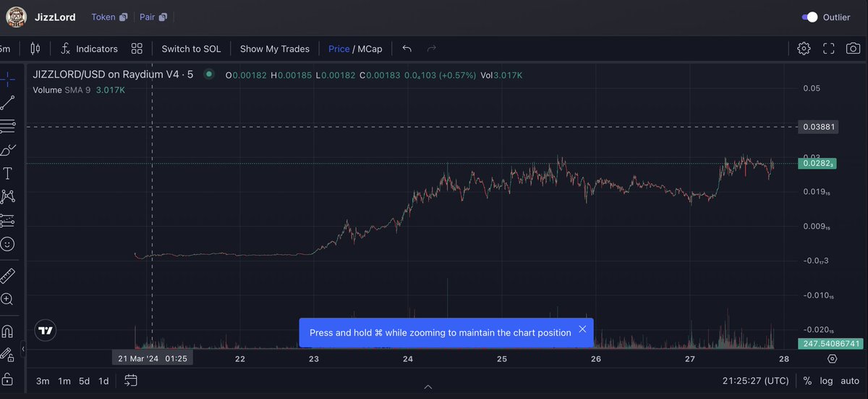The width and height of the screenshot is (868, 399).
Task: Click the 0.03881 crosshair price label
Action: click(819, 127)
